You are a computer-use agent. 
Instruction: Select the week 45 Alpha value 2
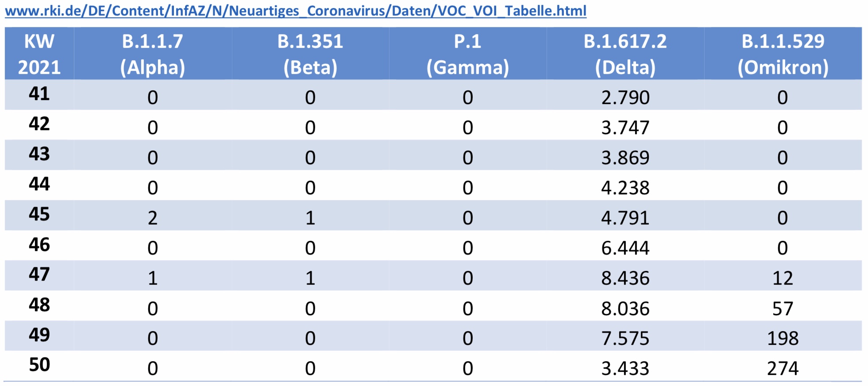click(153, 218)
